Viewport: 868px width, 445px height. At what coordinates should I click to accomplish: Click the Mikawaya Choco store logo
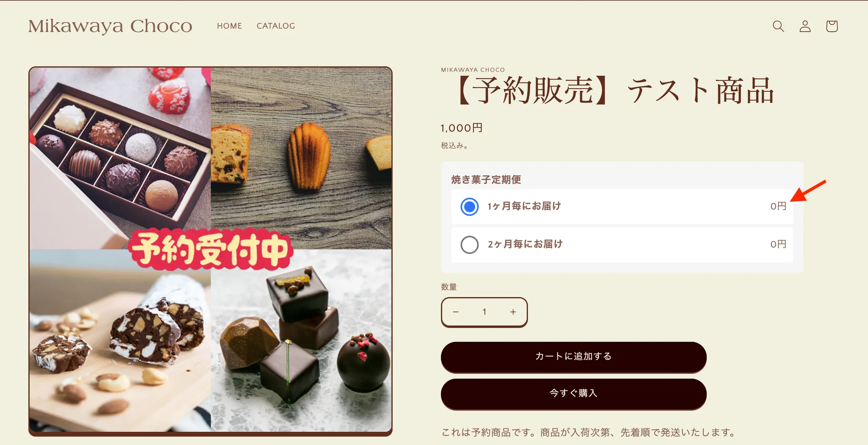pyautogui.click(x=110, y=26)
